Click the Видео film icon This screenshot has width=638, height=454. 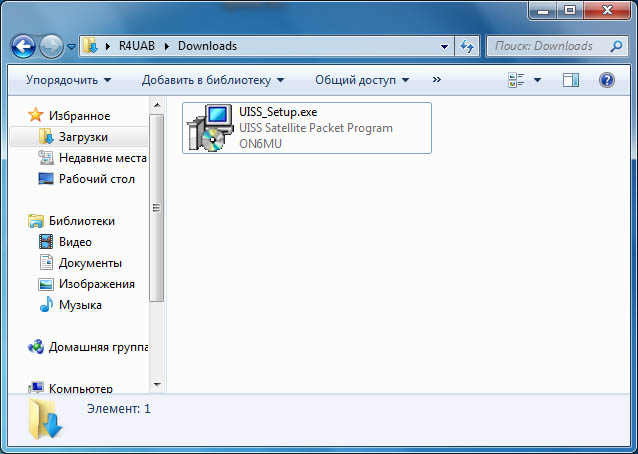coord(46,242)
